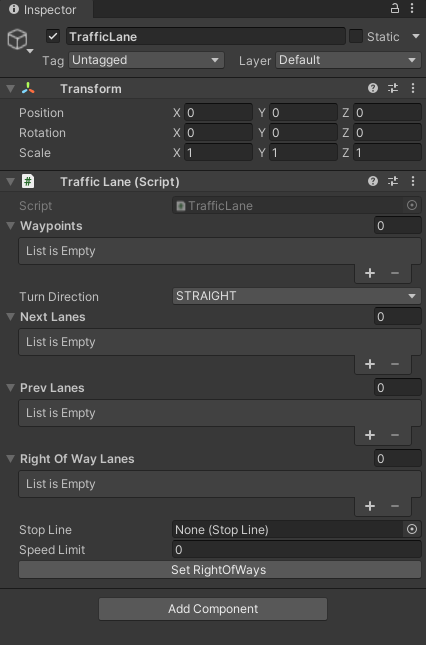Click the Stop Line label

(45, 529)
